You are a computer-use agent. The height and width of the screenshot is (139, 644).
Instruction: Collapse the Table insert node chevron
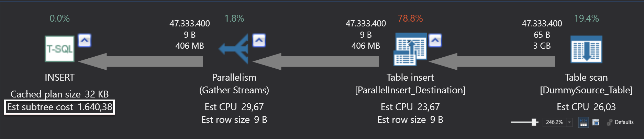(x=435, y=40)
